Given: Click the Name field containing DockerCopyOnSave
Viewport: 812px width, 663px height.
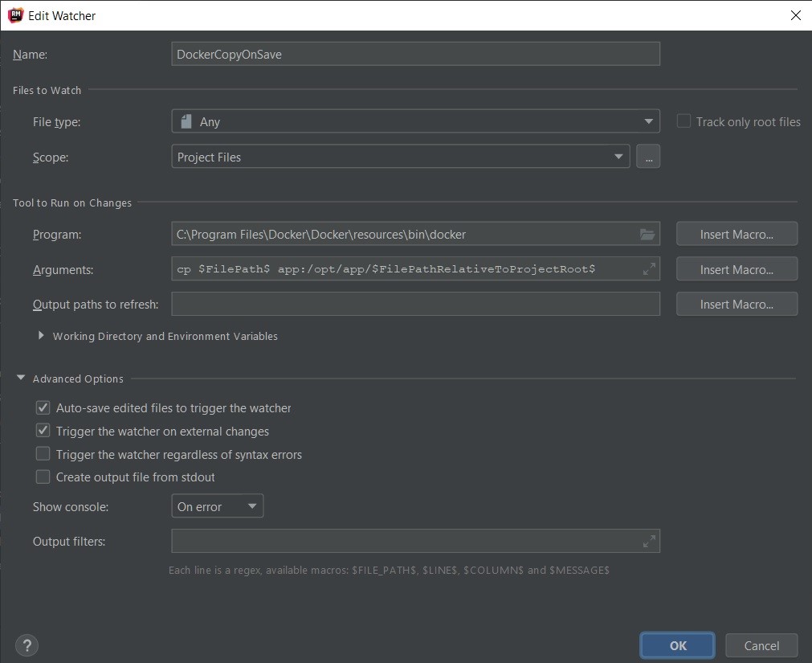Looking at the screenshot, I should [x=415, y=54].
